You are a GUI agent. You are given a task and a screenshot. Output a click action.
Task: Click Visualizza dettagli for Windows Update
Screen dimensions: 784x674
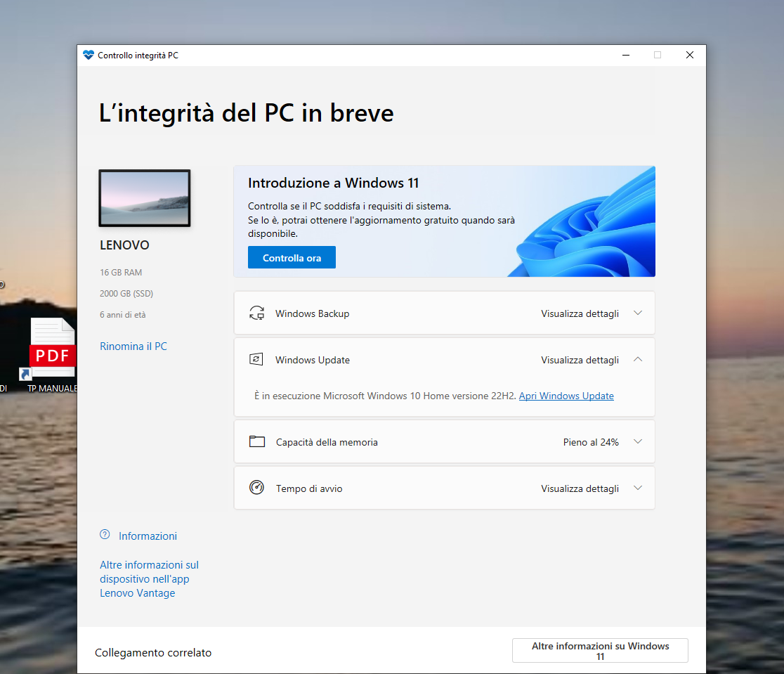pos(580,361)
